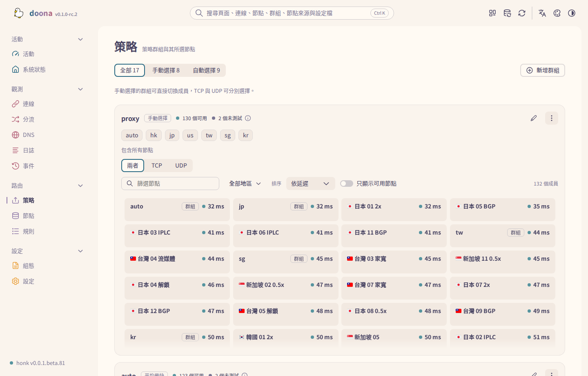Click the 篩選節點 filter field

pyautogui.click(x=170, y=184)
